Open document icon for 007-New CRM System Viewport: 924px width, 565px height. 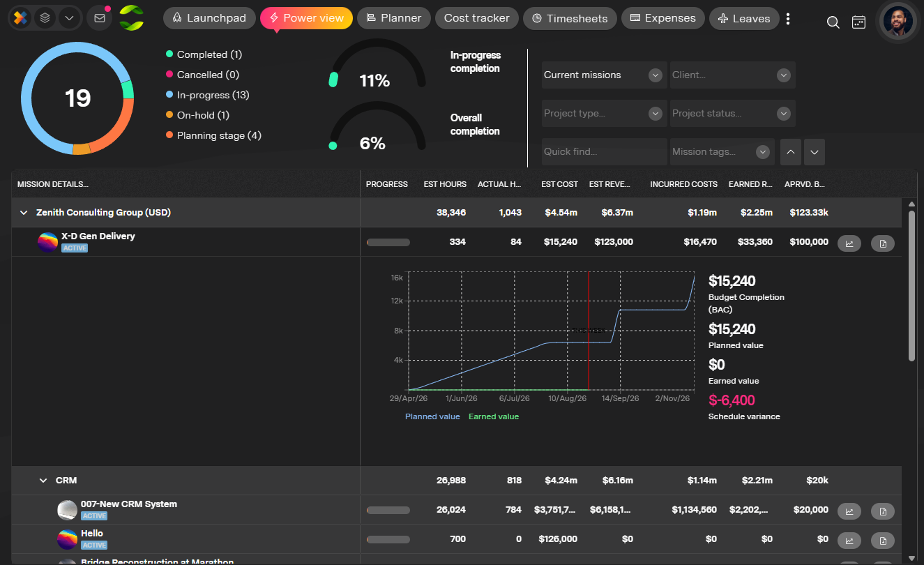883,511
